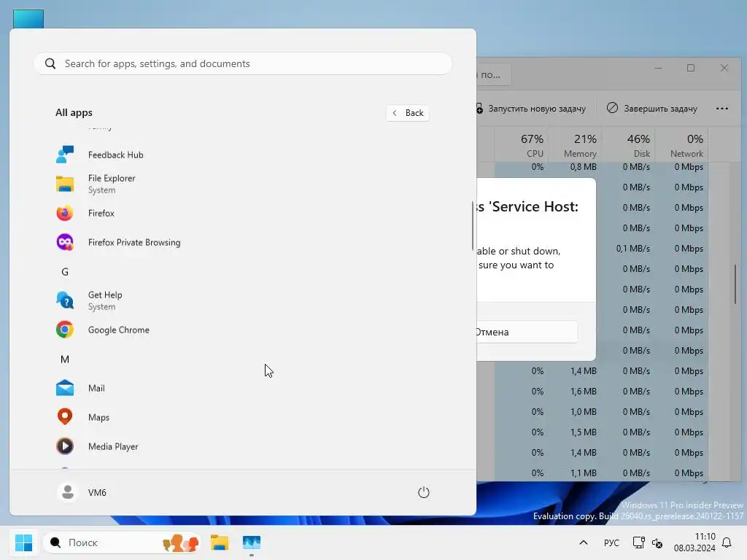The image size is (747, 560).
Task: Launch Media Player from the list
Action: (113, 447)
